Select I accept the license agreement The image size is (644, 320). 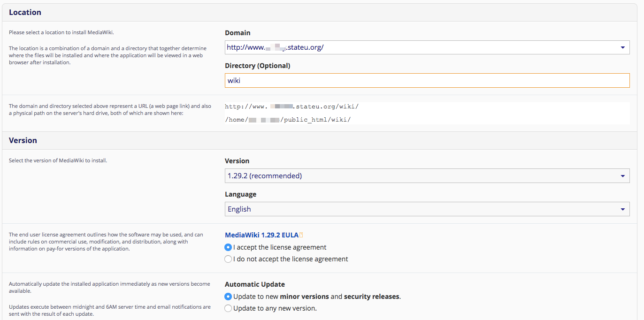[228, 247]
